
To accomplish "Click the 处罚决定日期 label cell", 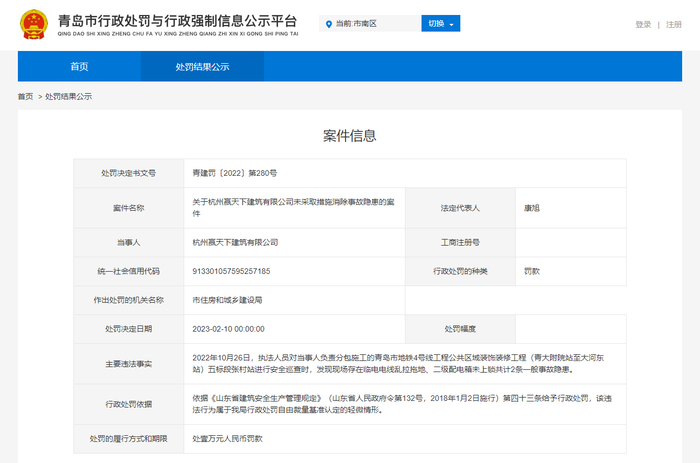I will pos(129,329).
